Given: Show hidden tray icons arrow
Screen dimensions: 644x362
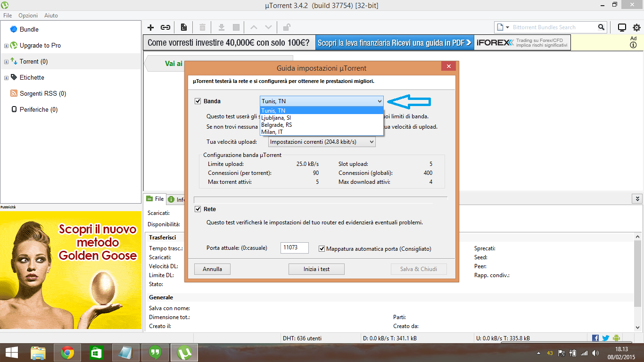Looking at the screenshot, I should (538, 353).
